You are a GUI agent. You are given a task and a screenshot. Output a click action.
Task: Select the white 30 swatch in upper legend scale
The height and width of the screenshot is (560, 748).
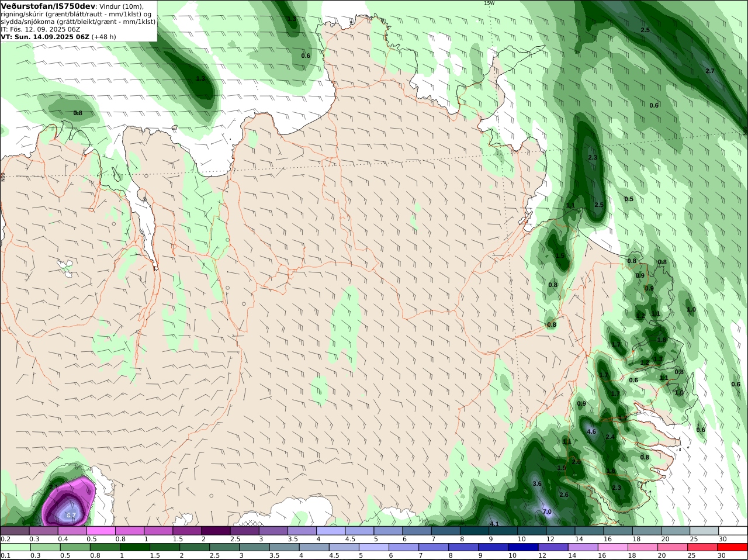pos(733,531)
